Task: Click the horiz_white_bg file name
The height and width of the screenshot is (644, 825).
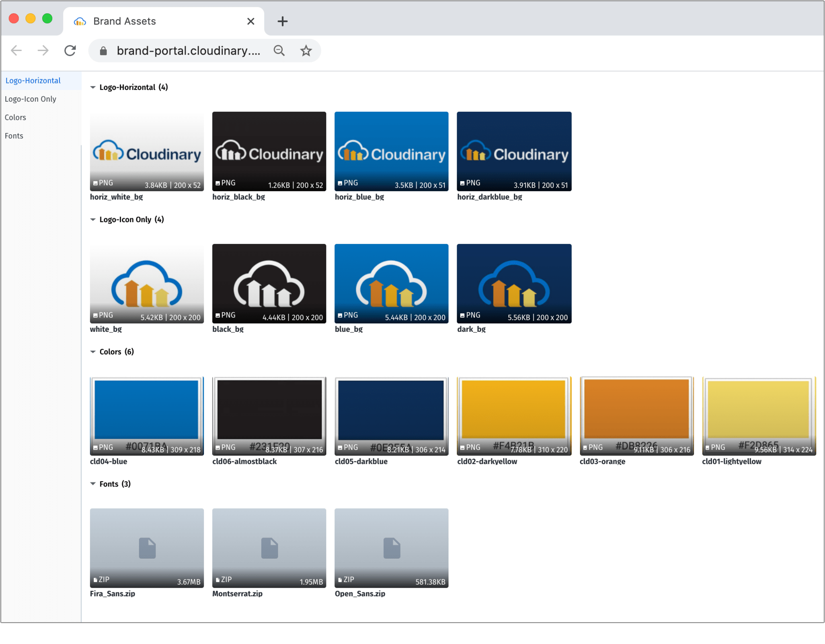Action: 117,197
